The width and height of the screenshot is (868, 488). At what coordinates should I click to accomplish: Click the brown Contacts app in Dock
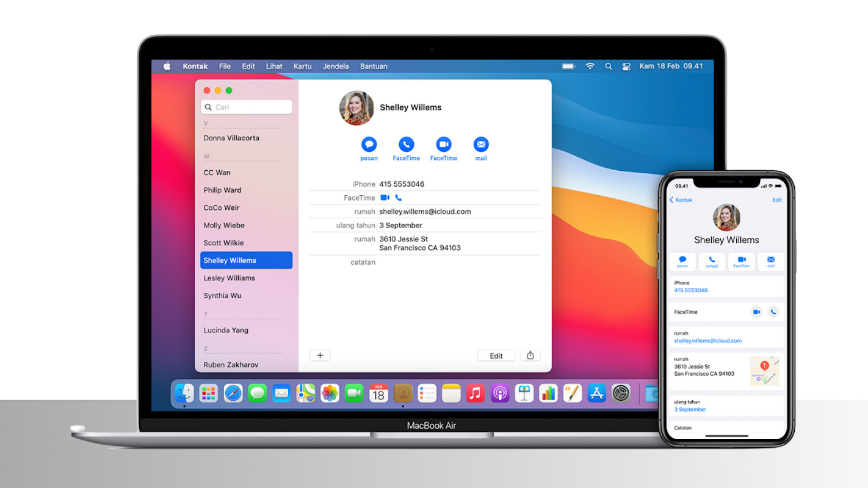coord(403,393)
